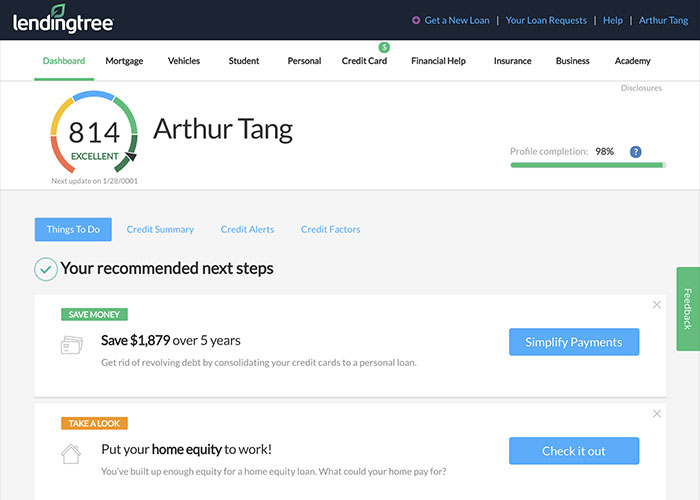Screen dimensions: 700x500
Task: Click the LendingTree logo
Action: click(63, 19)
